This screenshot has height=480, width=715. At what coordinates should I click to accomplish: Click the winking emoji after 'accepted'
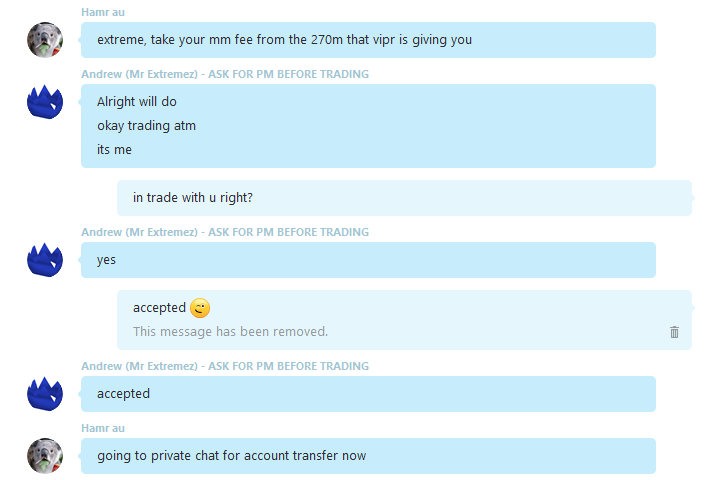point(200,308)
